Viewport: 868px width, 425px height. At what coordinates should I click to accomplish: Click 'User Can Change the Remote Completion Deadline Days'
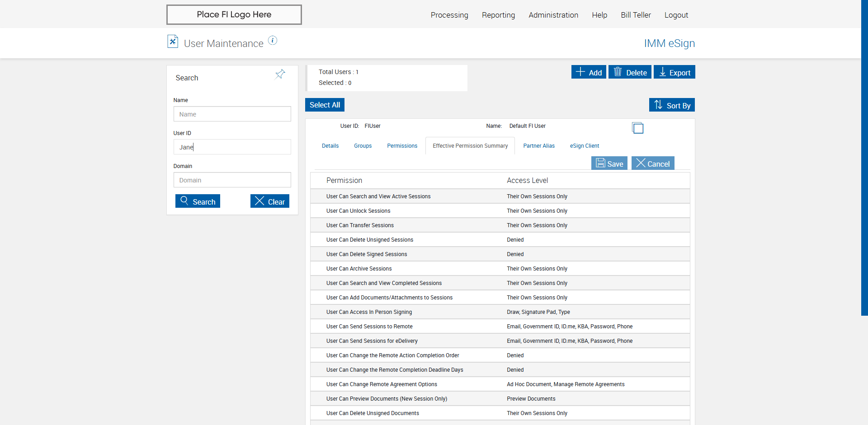(395, 370)
